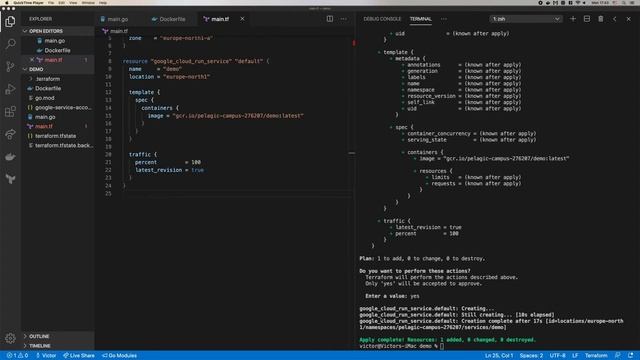The image size is (640, 360).
Task: Open the QuickTime Player menu
Action: click(x=28, y=2)
